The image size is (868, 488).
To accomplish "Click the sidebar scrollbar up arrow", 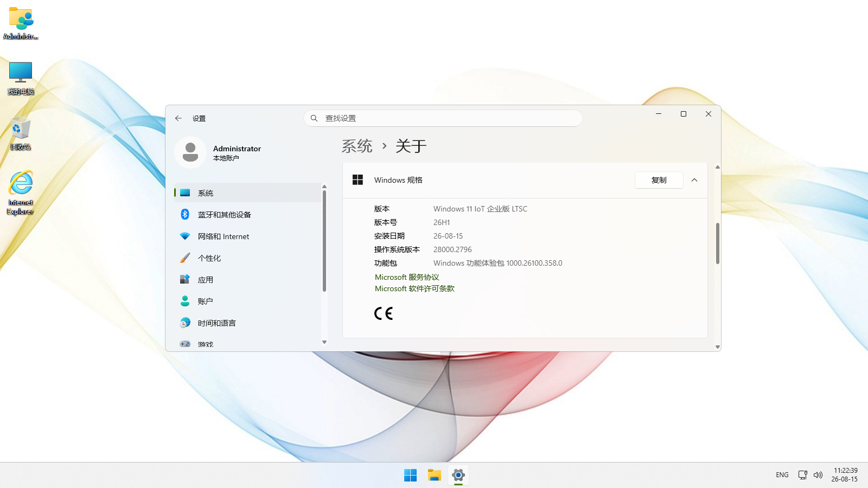I will 324,187.
